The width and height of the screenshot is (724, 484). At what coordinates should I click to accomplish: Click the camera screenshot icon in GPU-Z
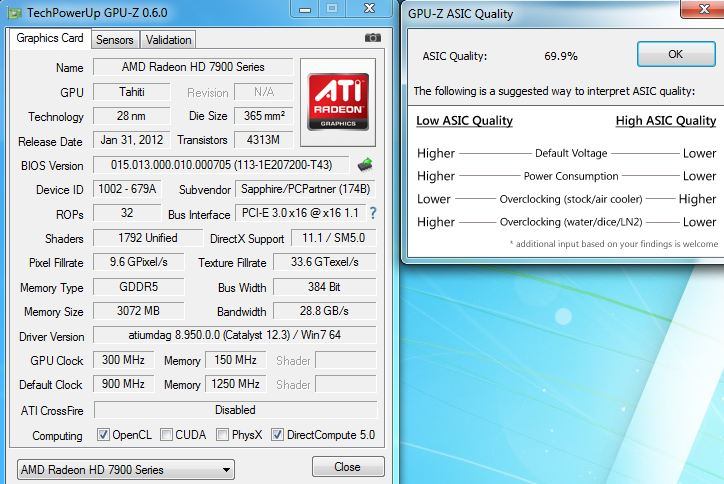tap(372, 38)
